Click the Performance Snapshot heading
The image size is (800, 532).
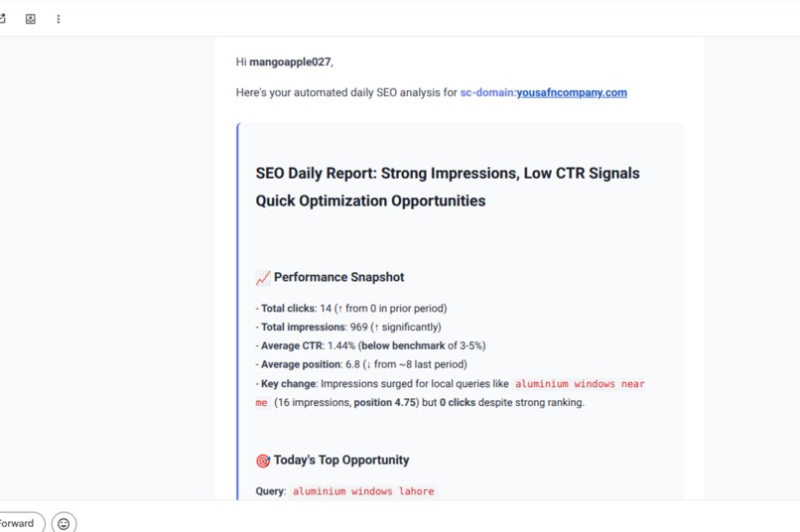point(338,277)
